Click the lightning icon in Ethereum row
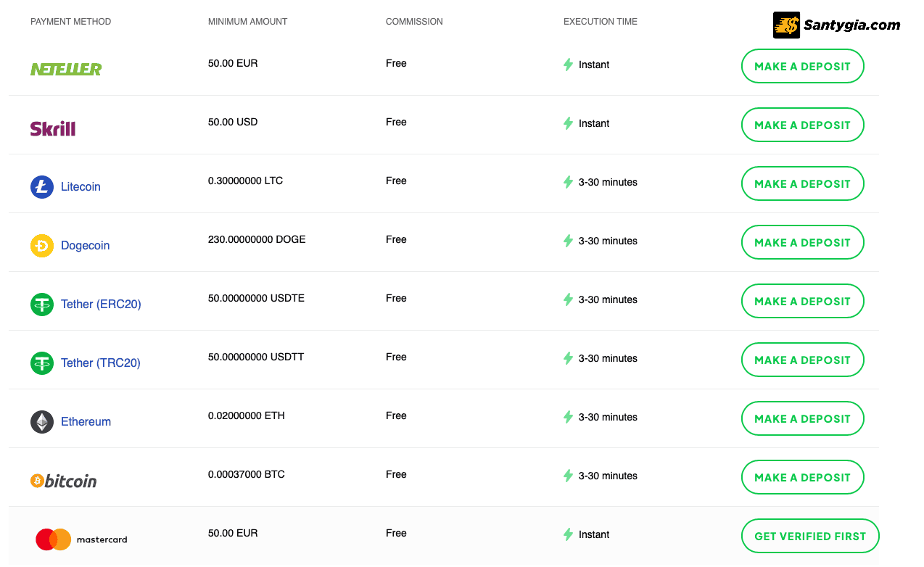 pyautogui.click(x=569, y=417)
